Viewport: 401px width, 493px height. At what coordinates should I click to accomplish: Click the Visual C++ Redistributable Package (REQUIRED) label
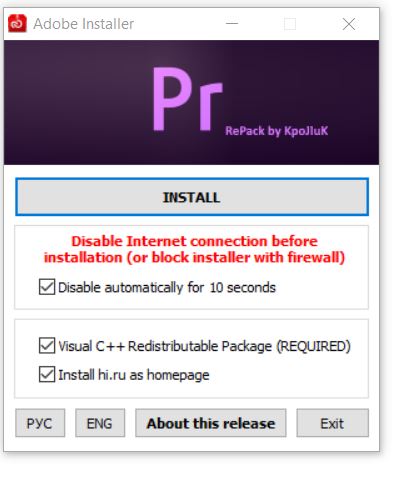click(x=204, y=346)
